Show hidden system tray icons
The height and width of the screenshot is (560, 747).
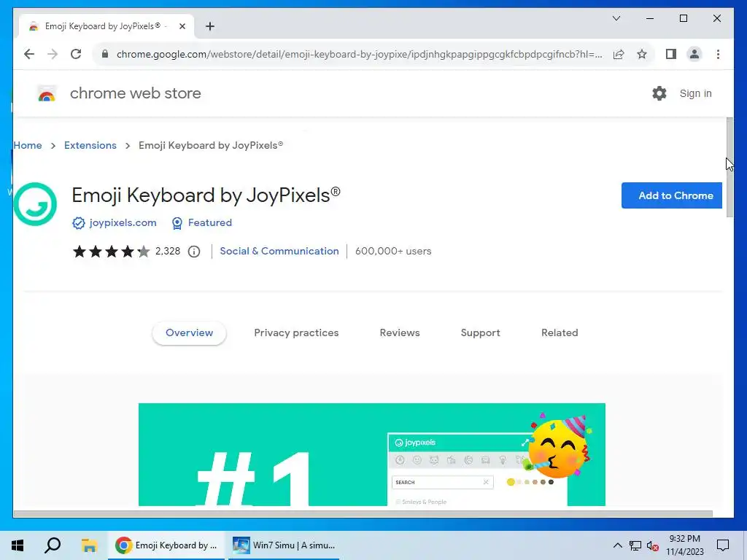pos(617,545)
